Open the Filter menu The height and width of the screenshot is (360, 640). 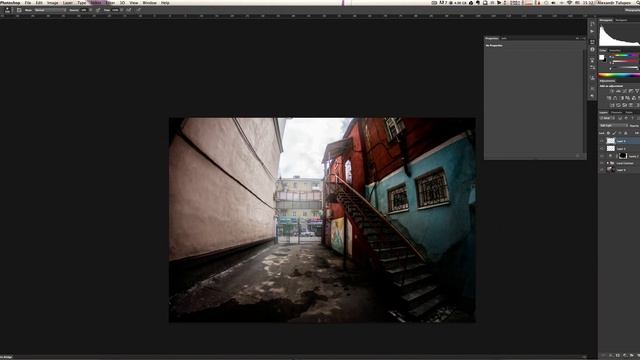(110, 2)
